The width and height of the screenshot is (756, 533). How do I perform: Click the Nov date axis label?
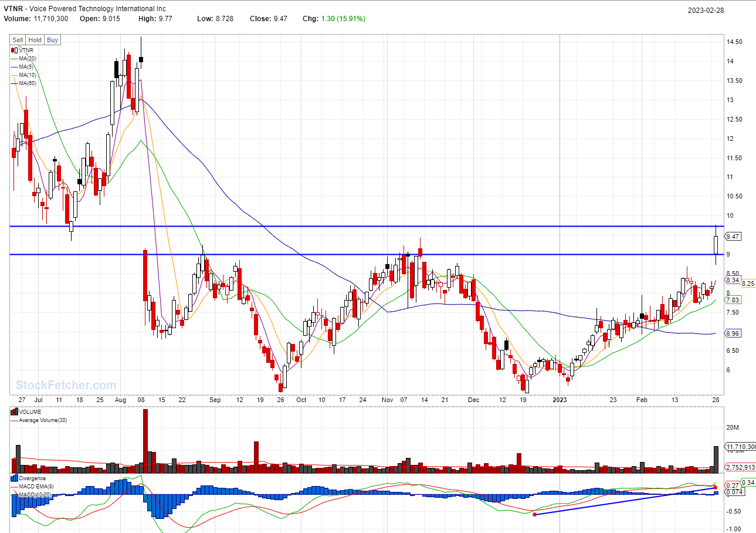pos(388,400)
